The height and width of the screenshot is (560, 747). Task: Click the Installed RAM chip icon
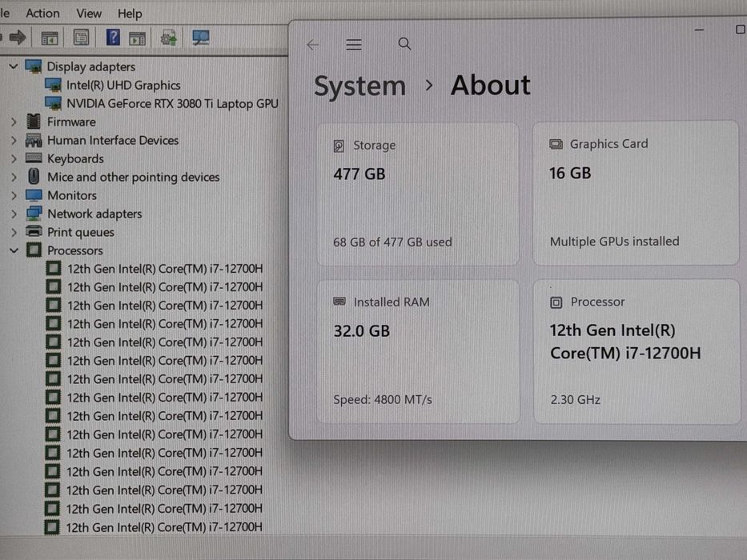(x=339, y=302)
